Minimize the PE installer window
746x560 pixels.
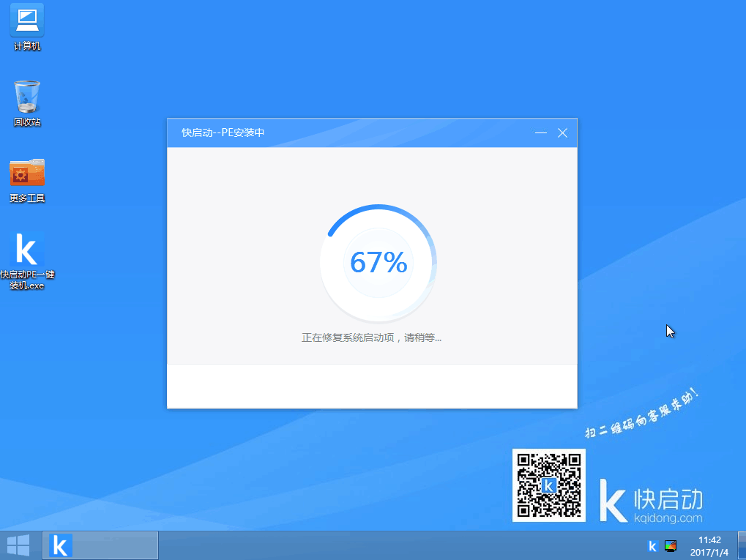[x=540, y=132]
